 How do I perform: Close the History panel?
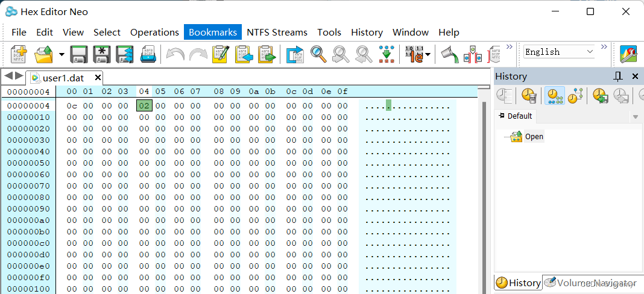pos(635,76)
